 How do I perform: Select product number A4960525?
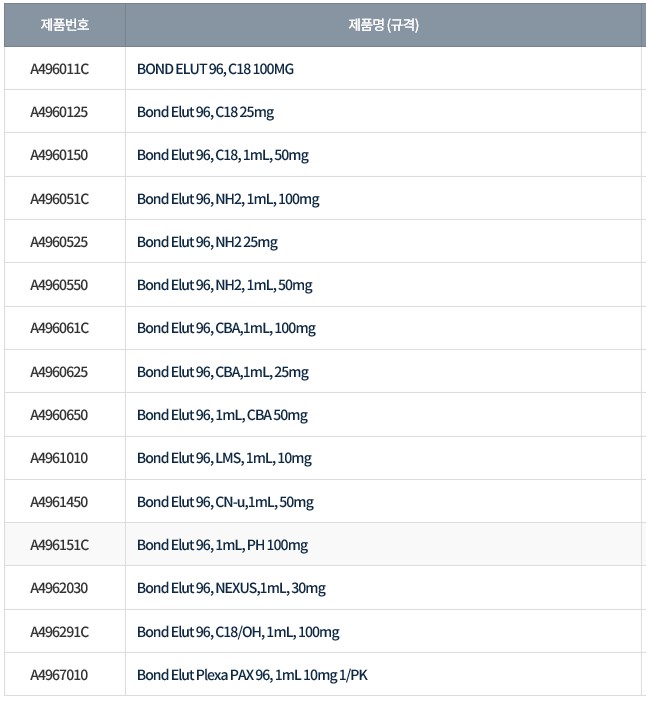click(x=60, y=242)
